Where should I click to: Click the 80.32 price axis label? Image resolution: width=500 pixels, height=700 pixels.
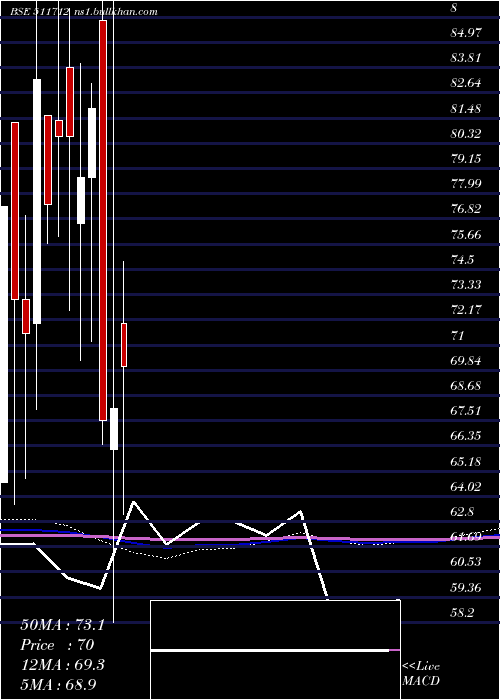click(466, 133)
